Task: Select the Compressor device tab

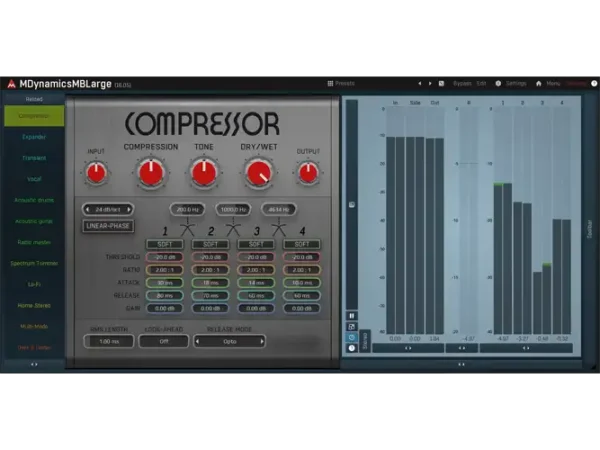Action: 34,116
